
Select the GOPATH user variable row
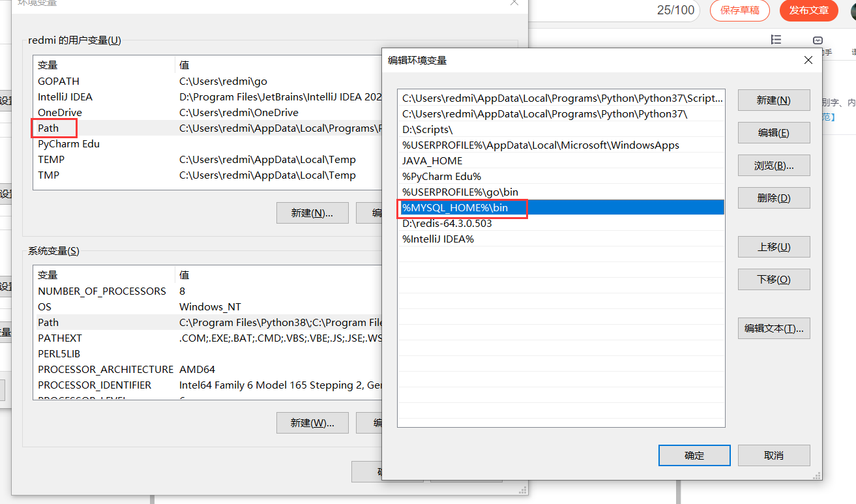207,82
